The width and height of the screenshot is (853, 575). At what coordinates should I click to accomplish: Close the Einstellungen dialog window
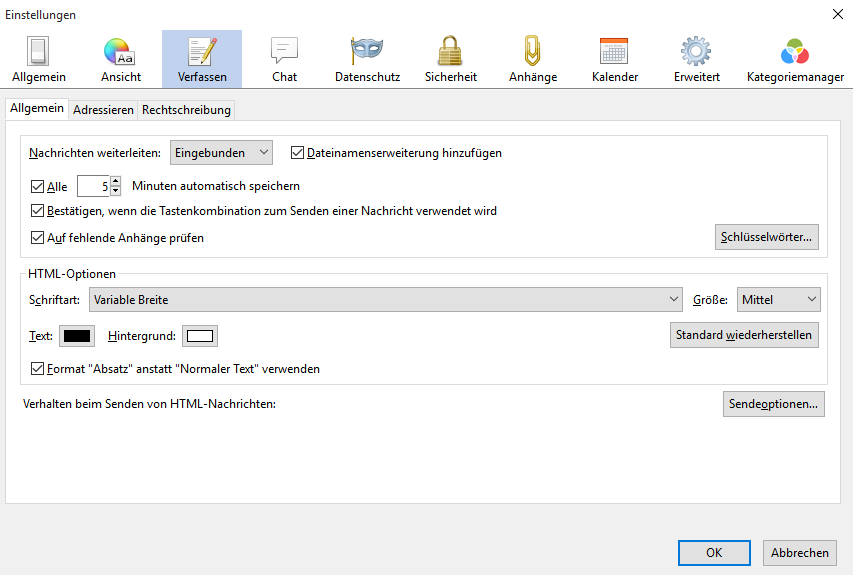tap(838, 14)
